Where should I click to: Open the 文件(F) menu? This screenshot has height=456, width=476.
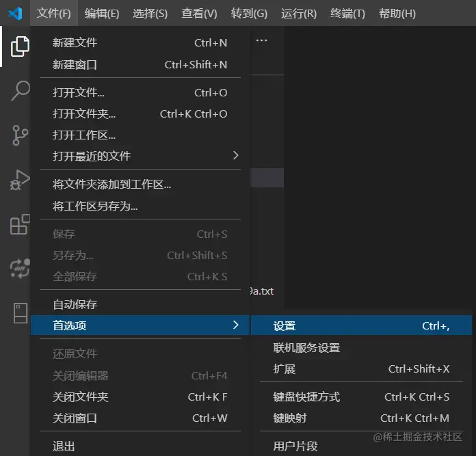(54, 14)
